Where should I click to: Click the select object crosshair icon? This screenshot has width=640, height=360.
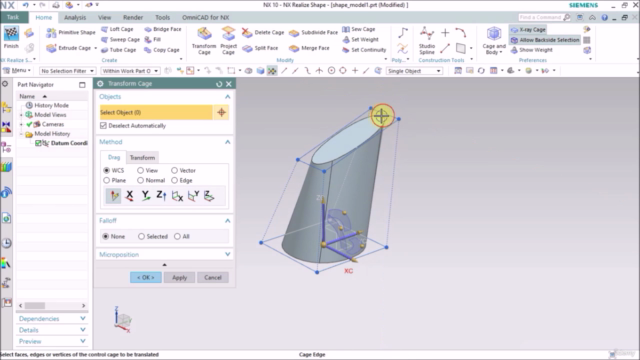[221, 112]
